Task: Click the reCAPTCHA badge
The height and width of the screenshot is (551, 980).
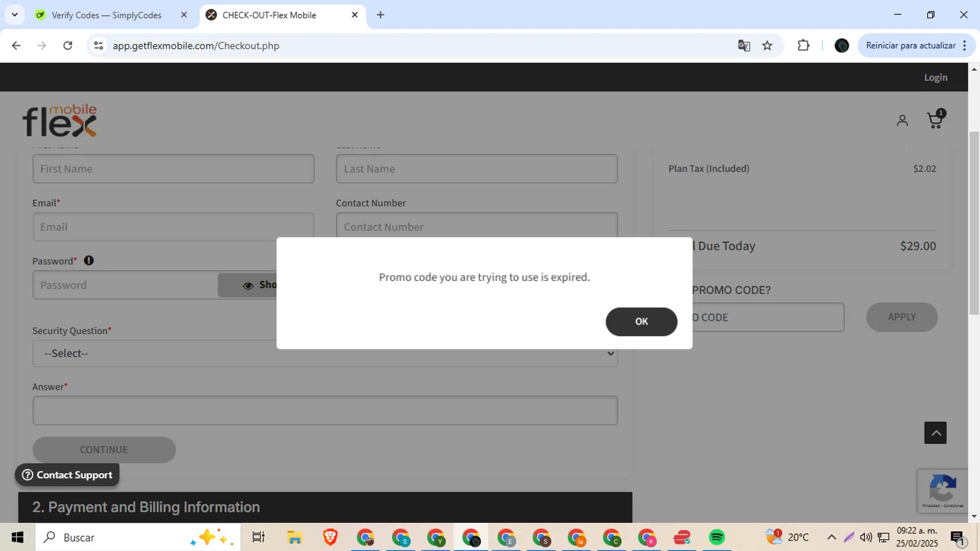Action: 942,491
